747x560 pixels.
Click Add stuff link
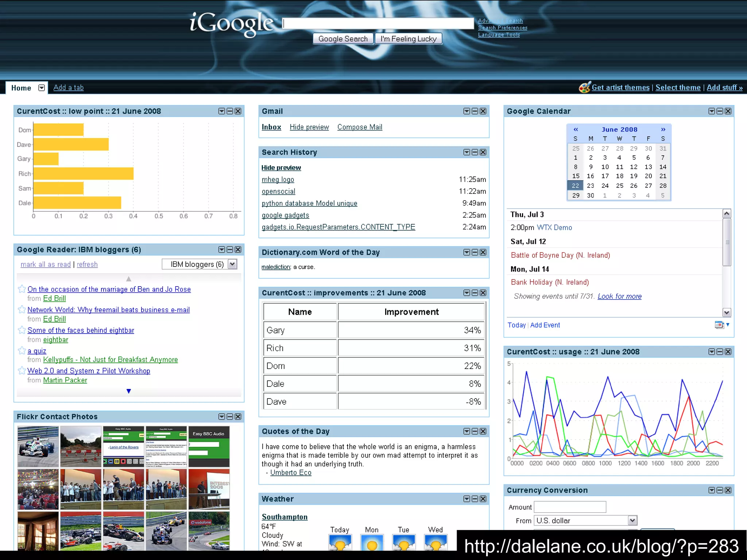click(x=724, y=87)
